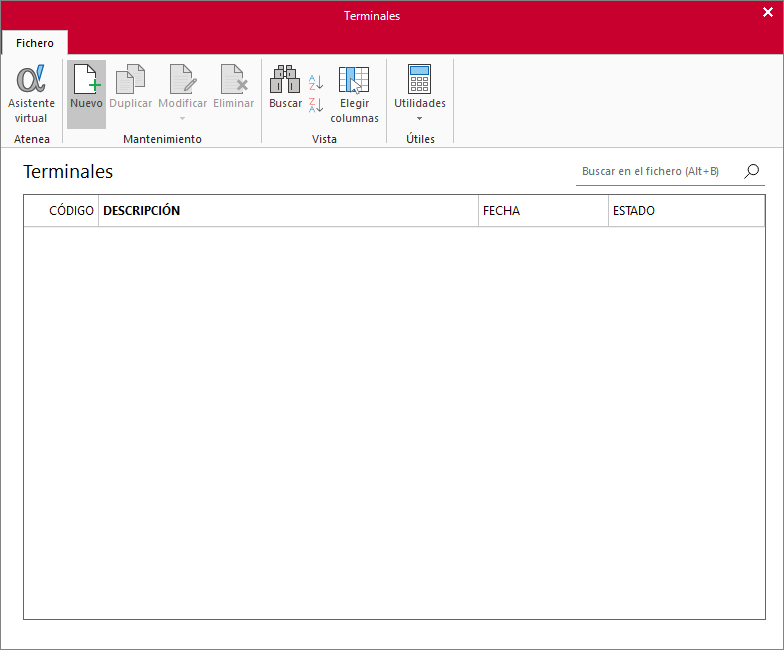Sort by the FECHA column header
784x650 pixels.
(x=544, y=210)
